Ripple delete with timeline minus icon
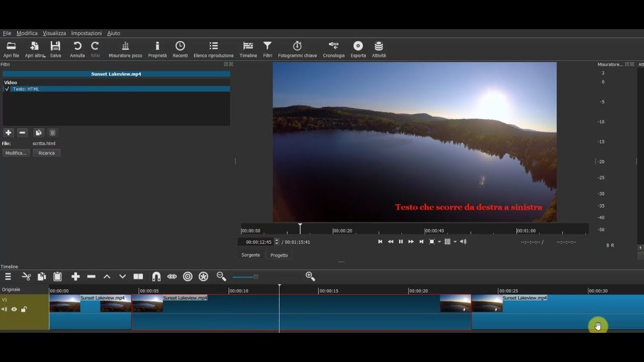 (91, 277)
